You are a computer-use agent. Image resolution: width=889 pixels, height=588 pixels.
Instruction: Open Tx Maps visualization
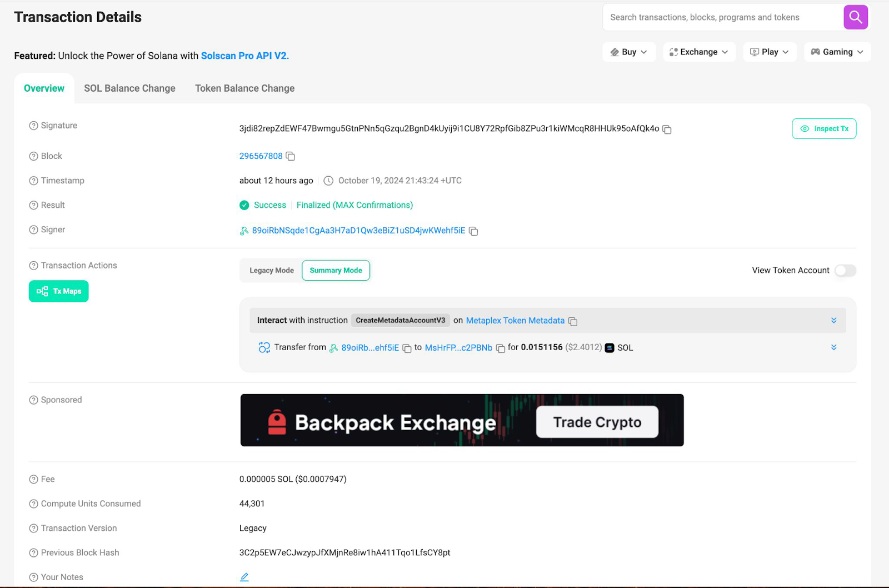click(x=58, y=291)
